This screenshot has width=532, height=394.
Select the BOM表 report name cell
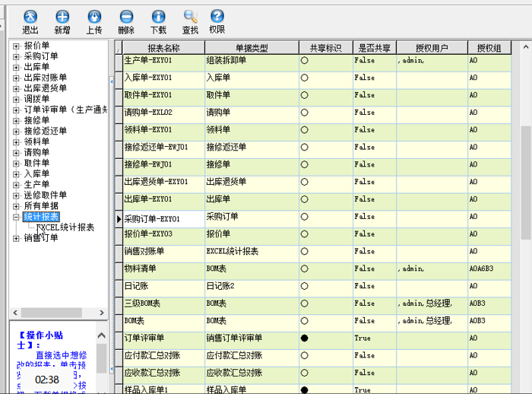click(x=163, y=323)
